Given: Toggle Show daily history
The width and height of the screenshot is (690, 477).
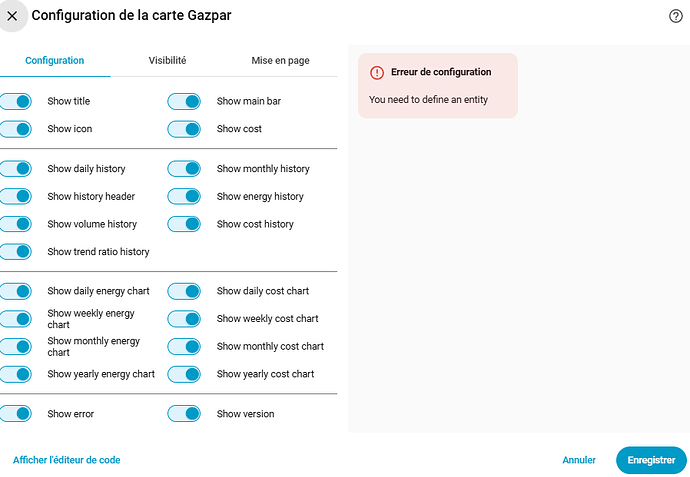Looking at the screenshot, I should pos(15,169).
